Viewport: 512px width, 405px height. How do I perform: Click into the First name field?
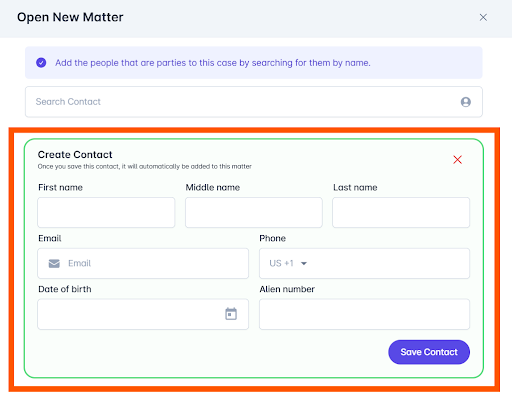click(106, 212)
